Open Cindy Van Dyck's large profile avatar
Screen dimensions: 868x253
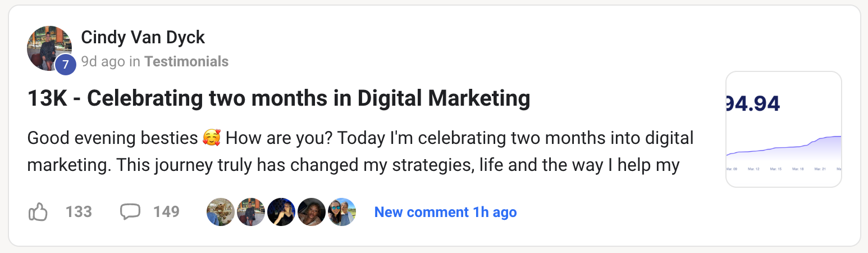[48, 48]
